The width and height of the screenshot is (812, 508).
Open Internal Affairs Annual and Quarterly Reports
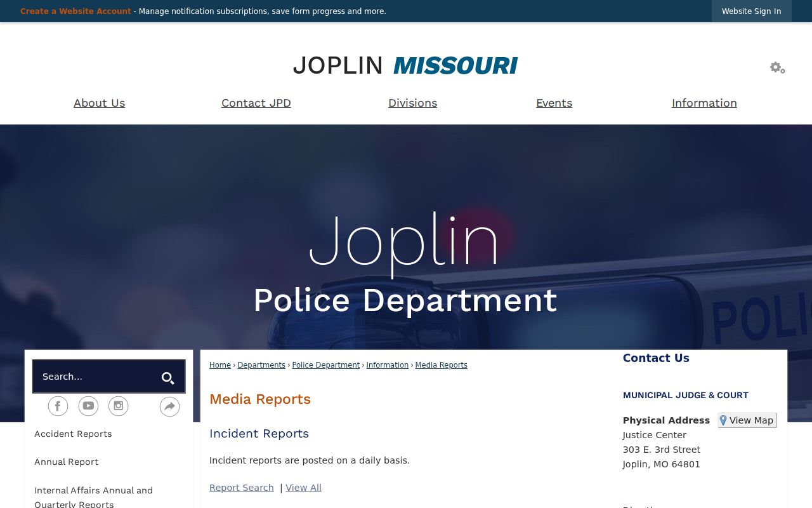93,497
